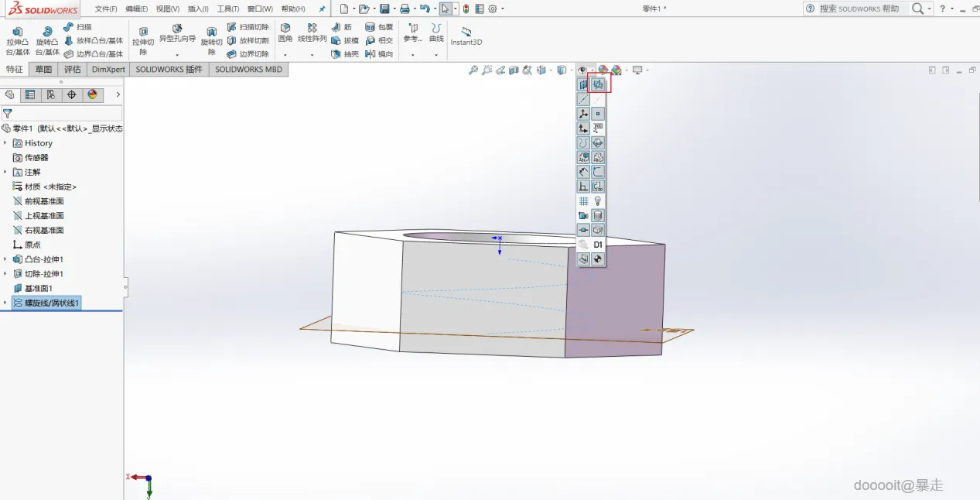980x500 pixels.
Task: Select the 圆角 fillet tool
Action: click(285, 33)
